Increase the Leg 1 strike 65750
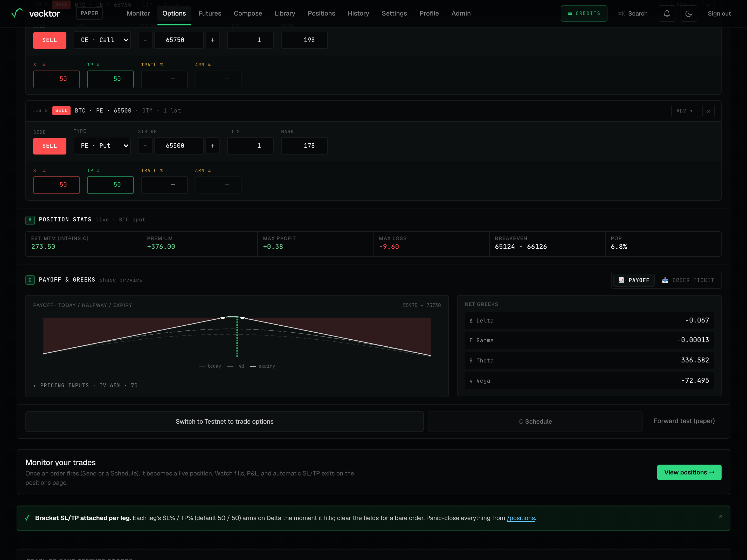 coord(213,40)
